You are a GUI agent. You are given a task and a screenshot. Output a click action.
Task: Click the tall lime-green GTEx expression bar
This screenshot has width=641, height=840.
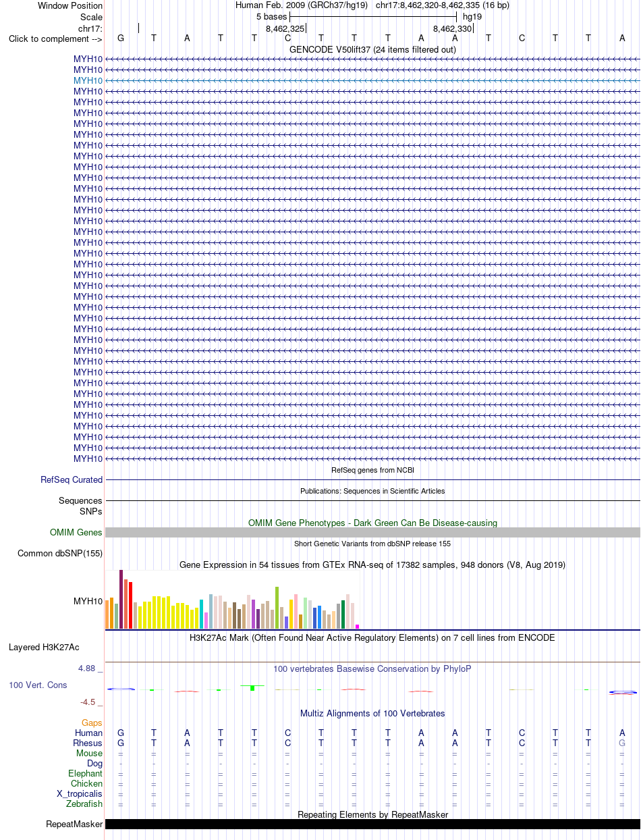(x=277, y=608)
